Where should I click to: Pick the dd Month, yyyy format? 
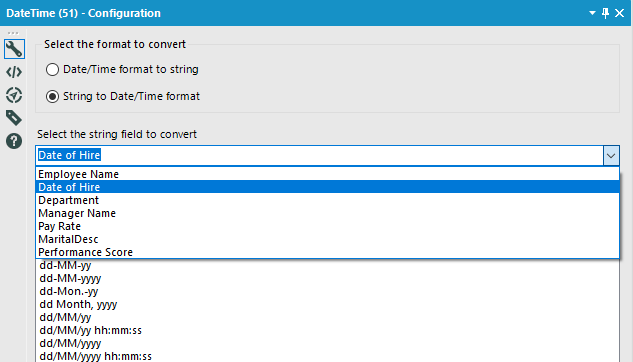78,304
